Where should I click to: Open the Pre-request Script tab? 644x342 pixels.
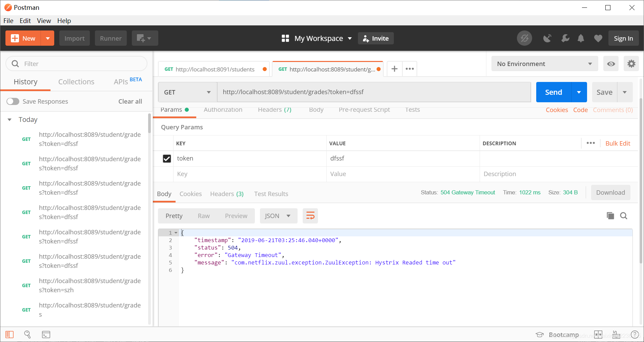tap(364, 110)
